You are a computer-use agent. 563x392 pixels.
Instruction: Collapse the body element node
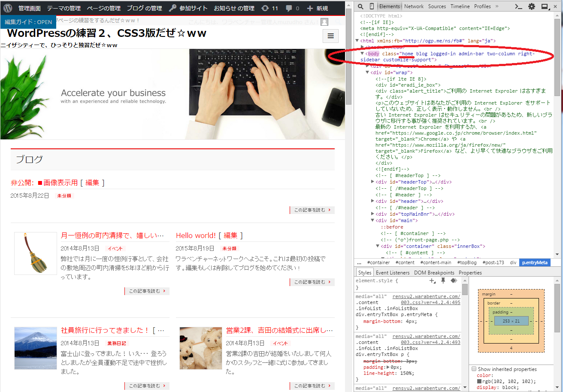pos(362,54)
